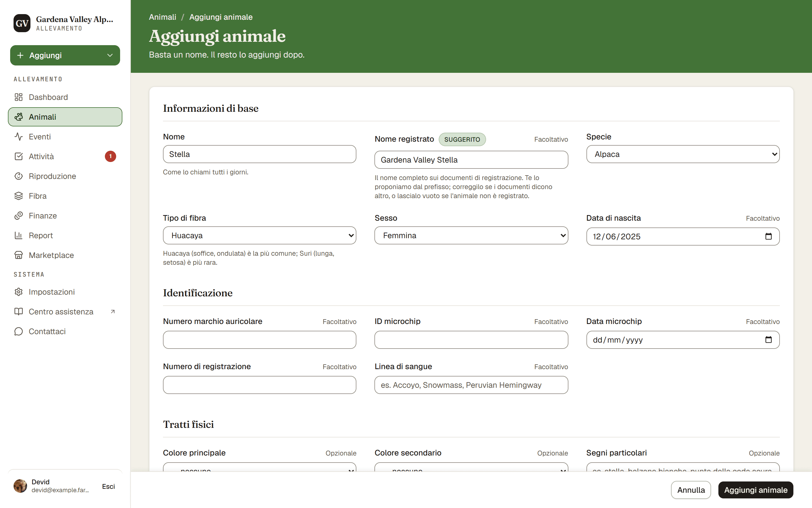Screen dimensions: 812x508
Task: Click the Nome field containing Stella
Action: point(259,154)
